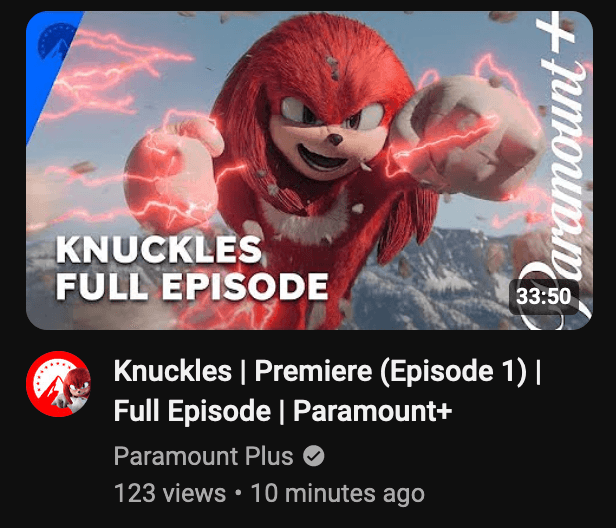Click Knuckles' face in the thumbnail
Viewport: 616px width, 528px height.
(331, 132)
